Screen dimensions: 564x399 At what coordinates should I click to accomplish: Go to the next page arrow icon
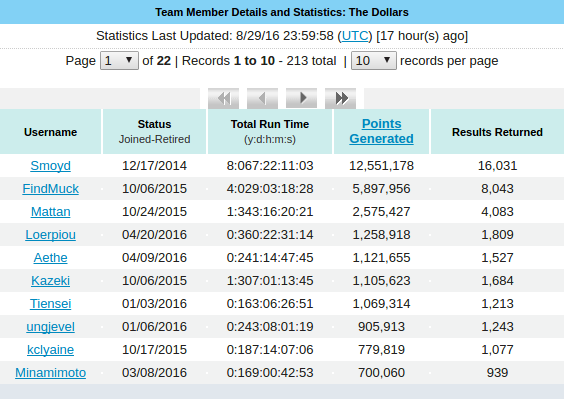[301, 98]
